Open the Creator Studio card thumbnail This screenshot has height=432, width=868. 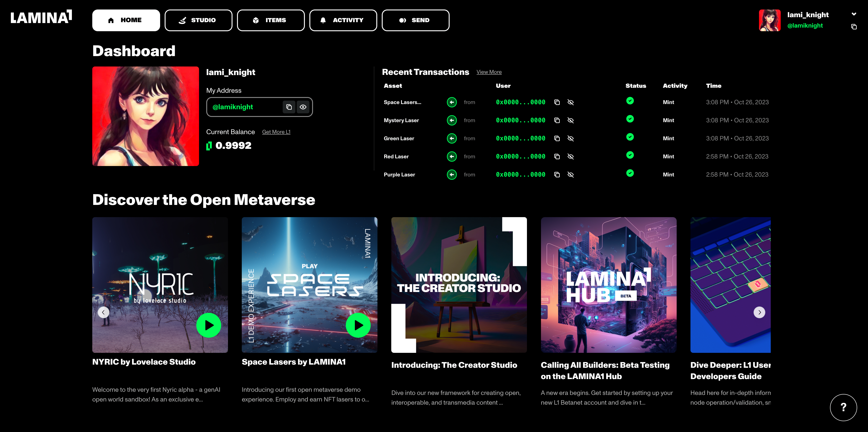tap(459, 285)
